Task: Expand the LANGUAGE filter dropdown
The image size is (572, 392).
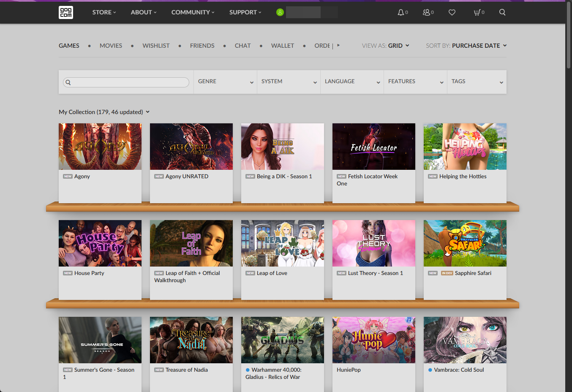Action: coord(352,82)
